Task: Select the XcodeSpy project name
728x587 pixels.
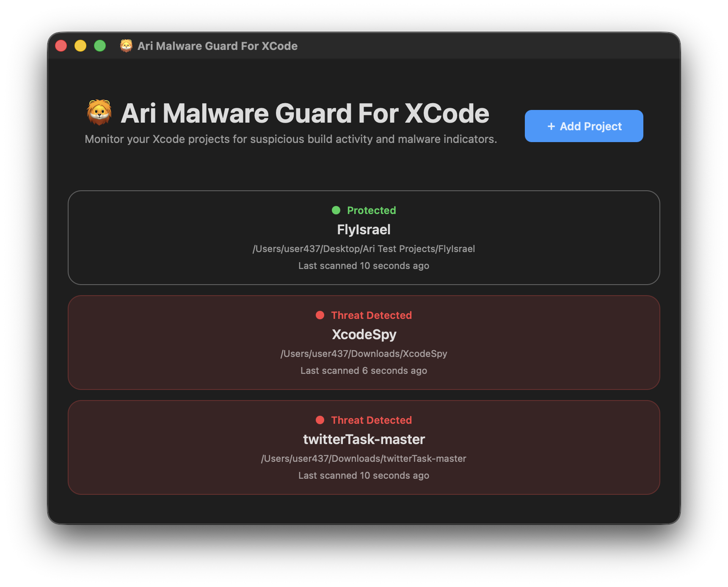Action: pyautogui.click(x=364, y=335)
